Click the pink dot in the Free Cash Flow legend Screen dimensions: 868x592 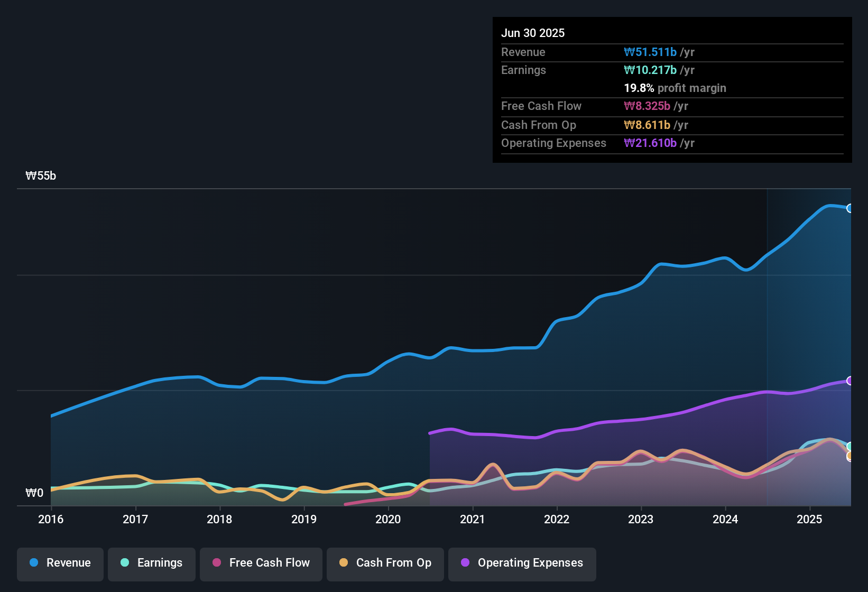point(216,563)
